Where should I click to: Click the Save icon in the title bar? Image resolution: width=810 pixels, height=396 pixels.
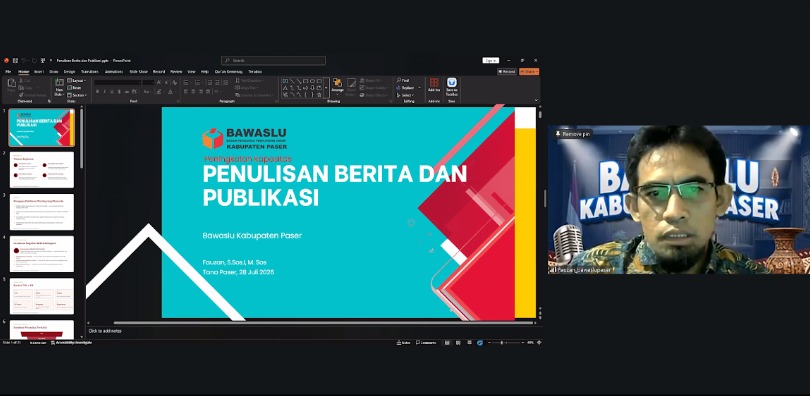click(15, 60)
